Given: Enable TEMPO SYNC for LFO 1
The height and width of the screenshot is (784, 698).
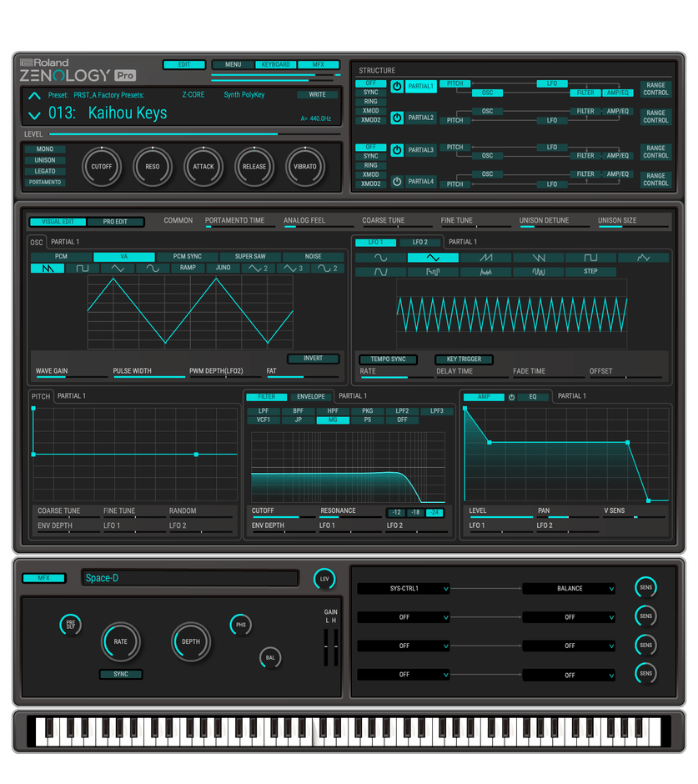Looking at the screenshot, I should 387,359.
